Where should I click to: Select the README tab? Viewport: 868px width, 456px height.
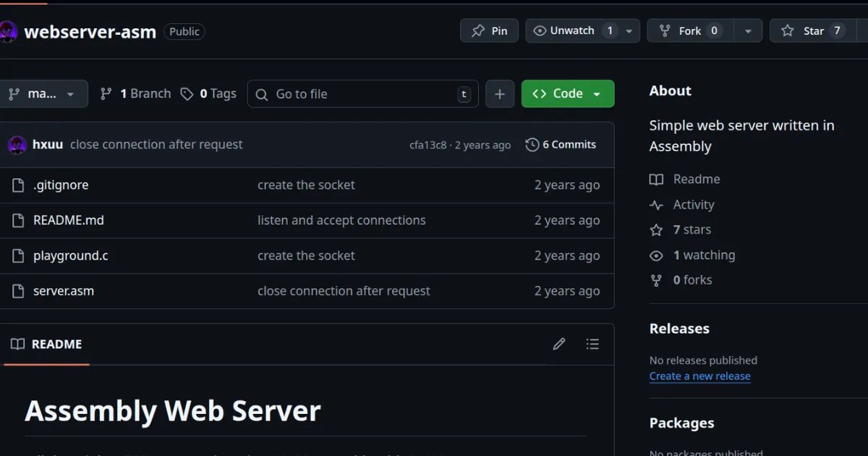click(46, 345)
